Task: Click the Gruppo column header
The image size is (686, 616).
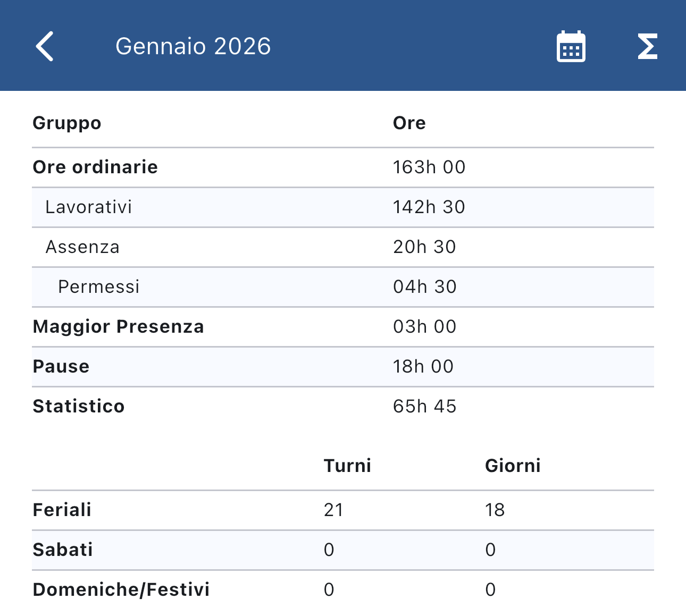Action: click(x=67, y=123)
